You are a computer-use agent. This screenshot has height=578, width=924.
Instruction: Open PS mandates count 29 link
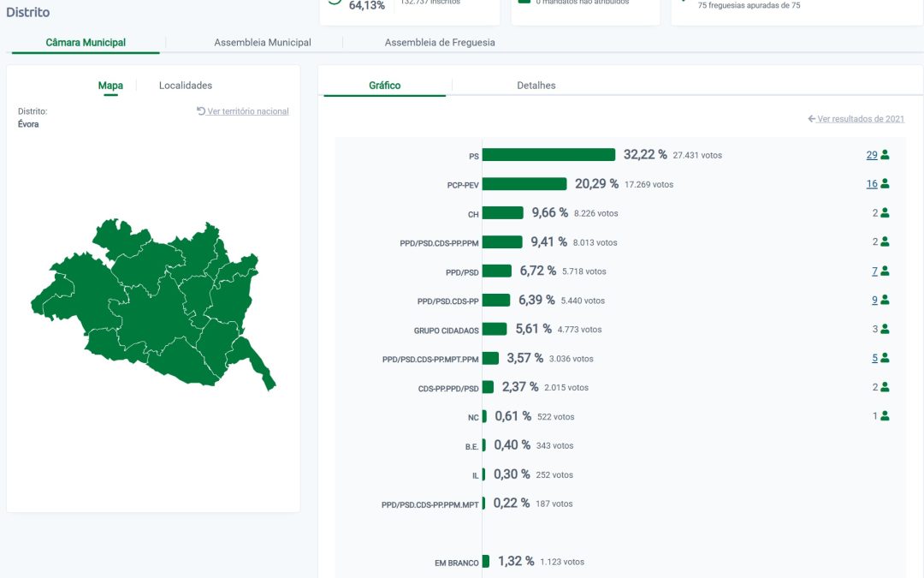(x=871, y=155)
